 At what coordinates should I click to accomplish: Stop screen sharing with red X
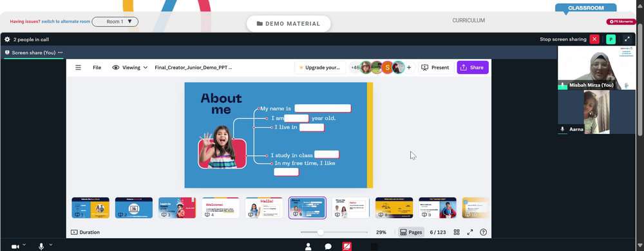(594, 39)
